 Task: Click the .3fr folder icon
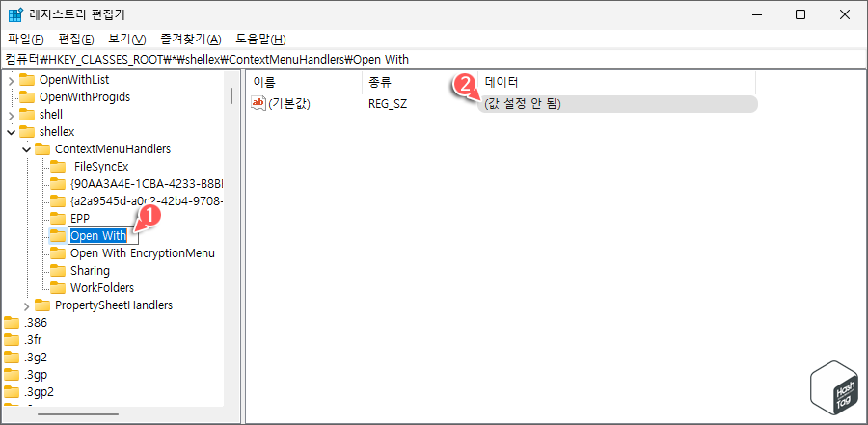pos(12,340)
